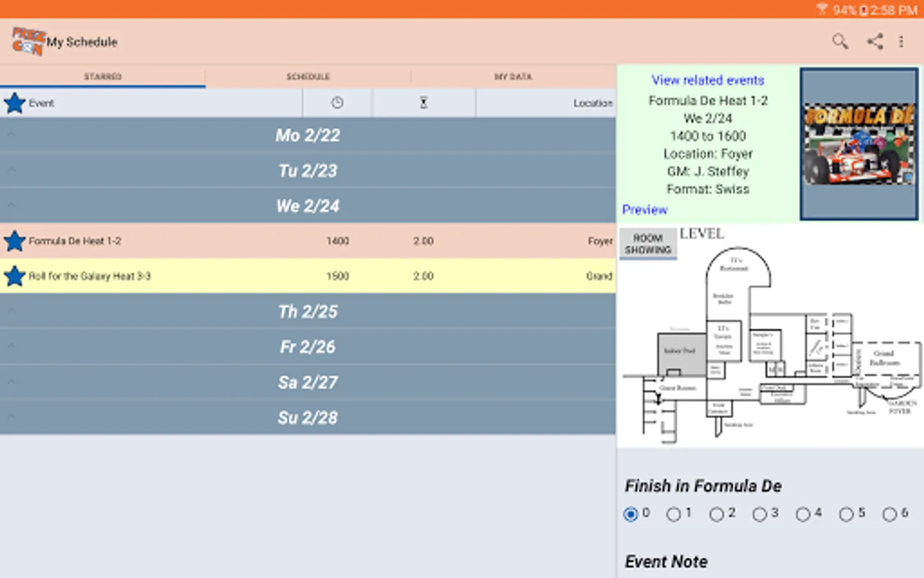Collapse the Mo 2/22 day header

point(308,135)
